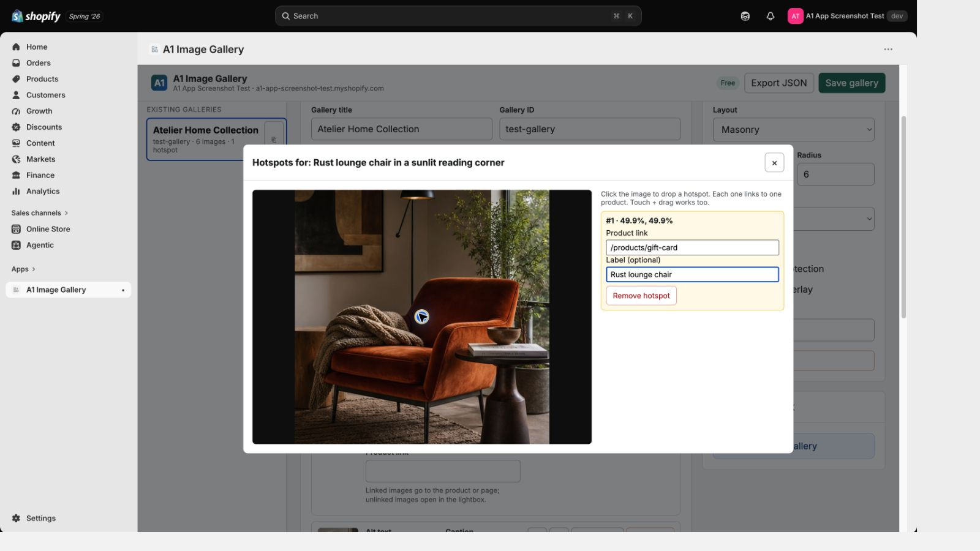Click the 'Spring '26' edition label

85,17
